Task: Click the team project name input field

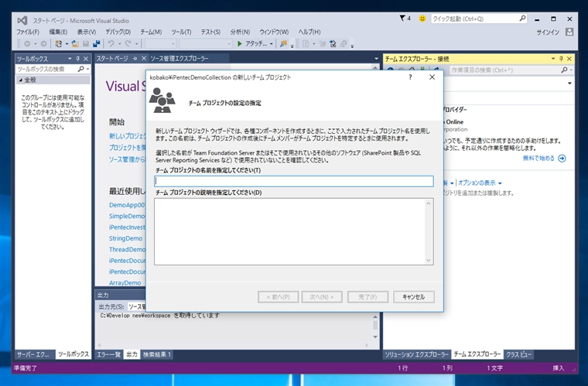Action: (x=294, y=181)
